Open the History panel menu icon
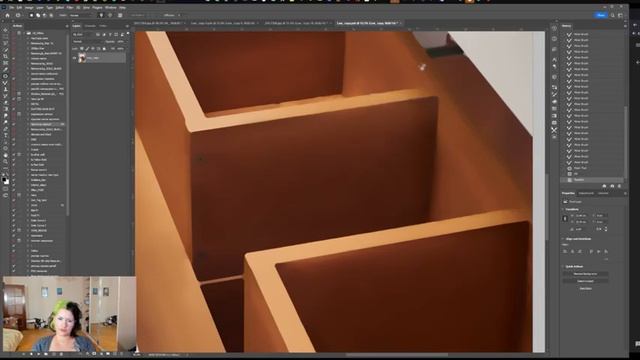Screen dimensions: 640x360 [x=625, y=26]
